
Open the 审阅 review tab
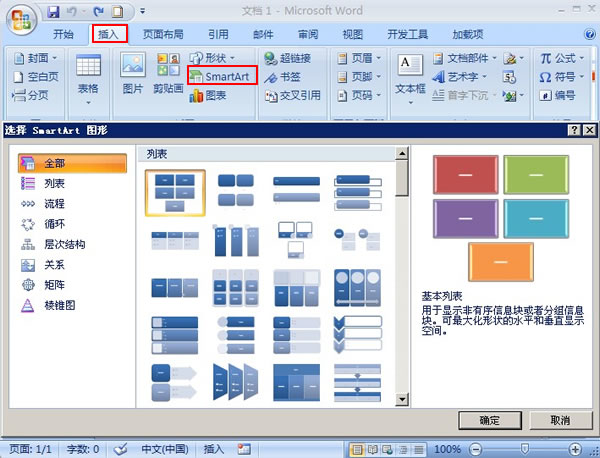[308, 34]
